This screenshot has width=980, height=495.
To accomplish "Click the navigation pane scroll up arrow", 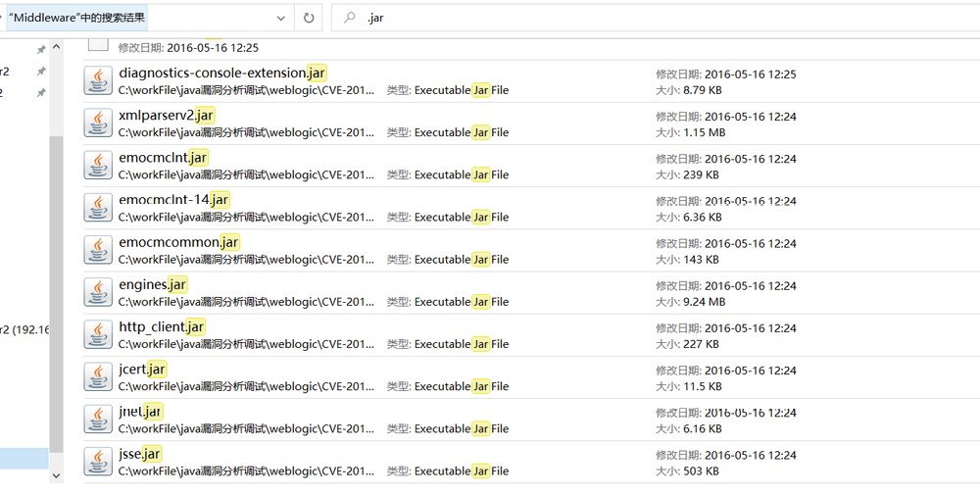I will point(56,47).
